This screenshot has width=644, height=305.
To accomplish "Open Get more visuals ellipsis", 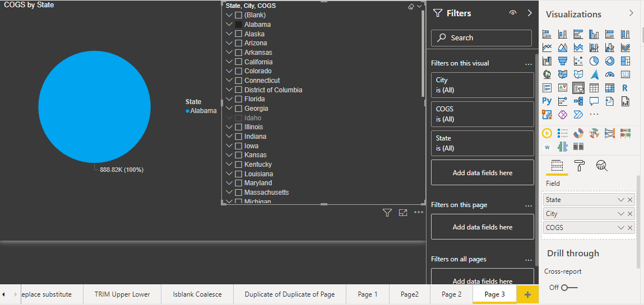I will [x=594, y=114].
